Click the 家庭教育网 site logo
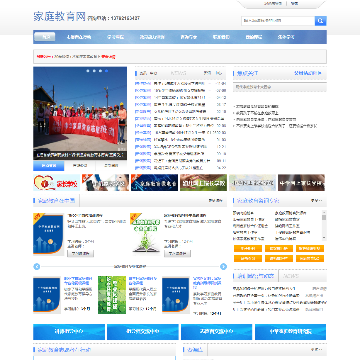The height and width of the screenshot is (360, 360). (60, 16)
